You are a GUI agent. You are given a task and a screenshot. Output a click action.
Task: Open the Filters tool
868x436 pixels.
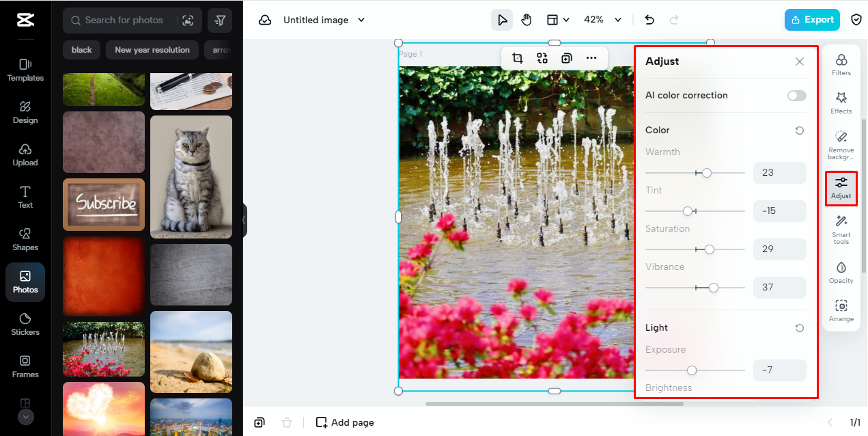click(x=841, y=65)
